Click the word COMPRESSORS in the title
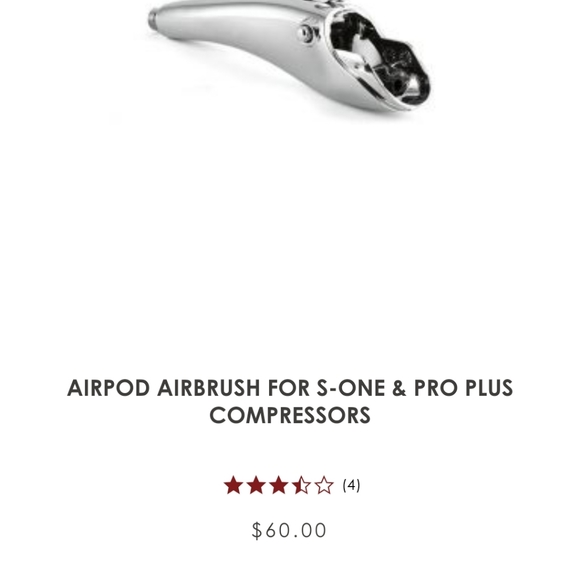The height and width of the screenshot is (580, 580). point(290,415)
